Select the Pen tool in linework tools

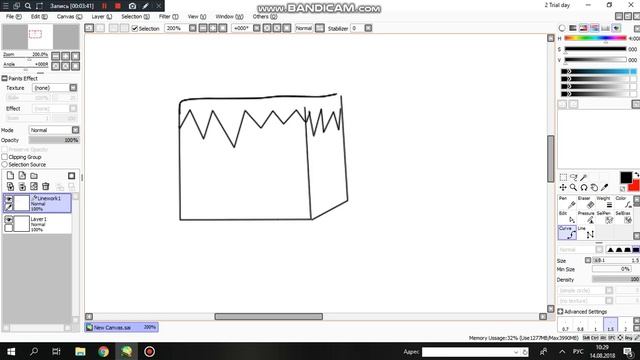coord(567,202)
